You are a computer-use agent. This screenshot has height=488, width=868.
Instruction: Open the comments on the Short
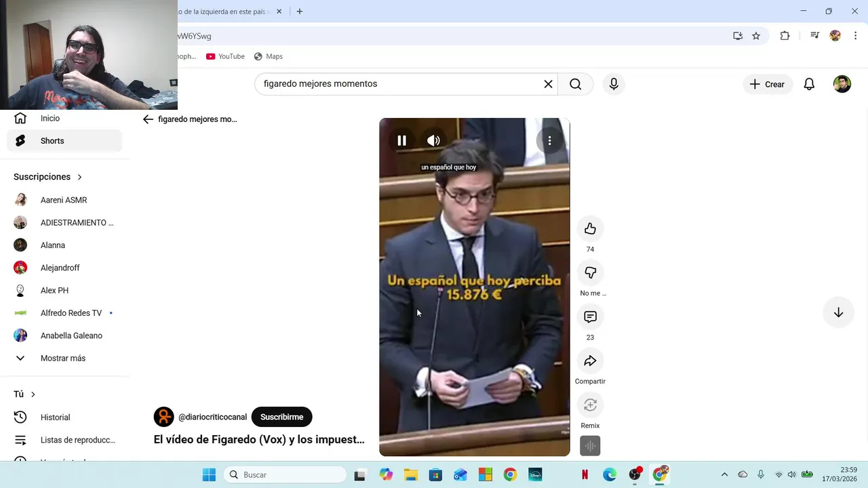point(590,317)
